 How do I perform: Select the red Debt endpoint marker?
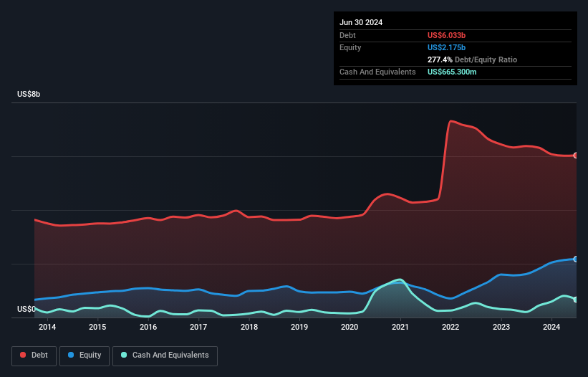pos(576,156)
